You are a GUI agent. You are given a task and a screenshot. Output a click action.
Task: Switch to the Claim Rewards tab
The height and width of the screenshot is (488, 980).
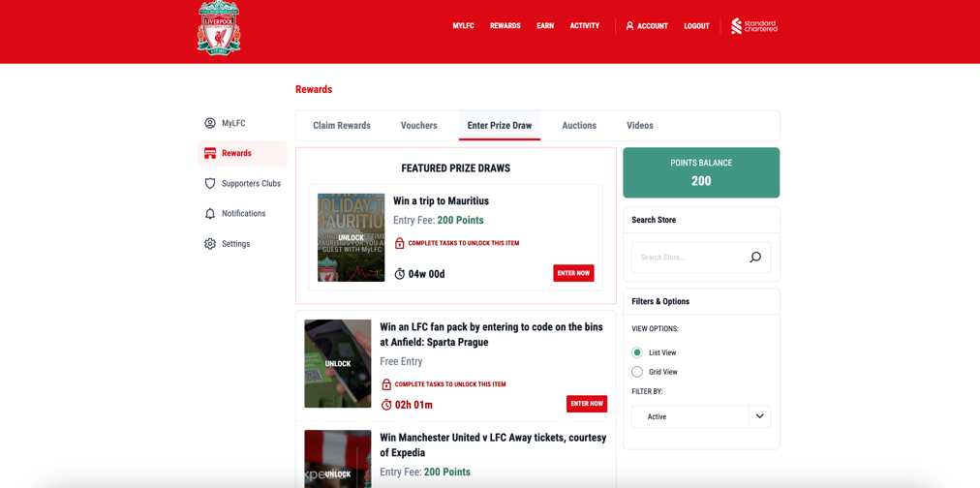pyautogui.click(x=342, y=126)
